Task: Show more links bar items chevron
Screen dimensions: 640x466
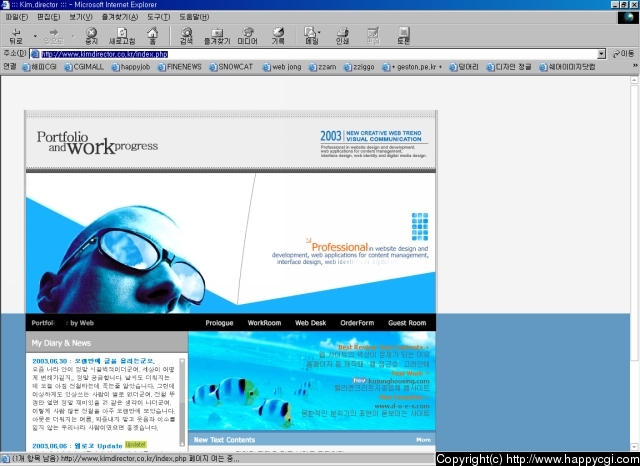Action: click(635, 66)
